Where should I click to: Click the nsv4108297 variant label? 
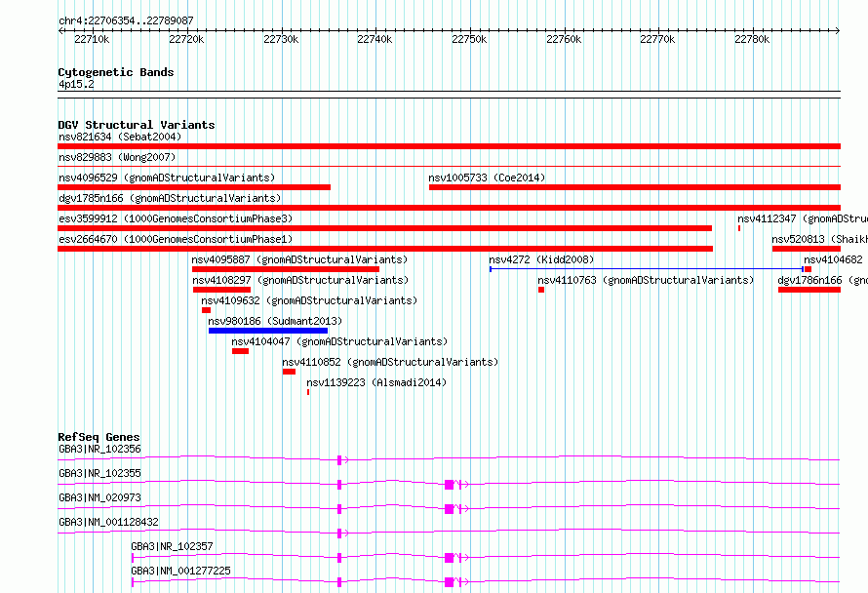pyautogui.click(x=300, y=280)
